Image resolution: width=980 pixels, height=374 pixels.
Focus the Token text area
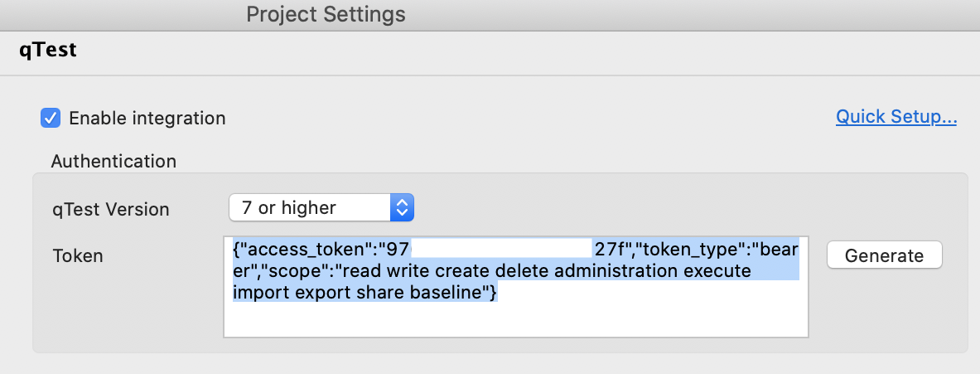pyautogui.click(x=515, y=319)
